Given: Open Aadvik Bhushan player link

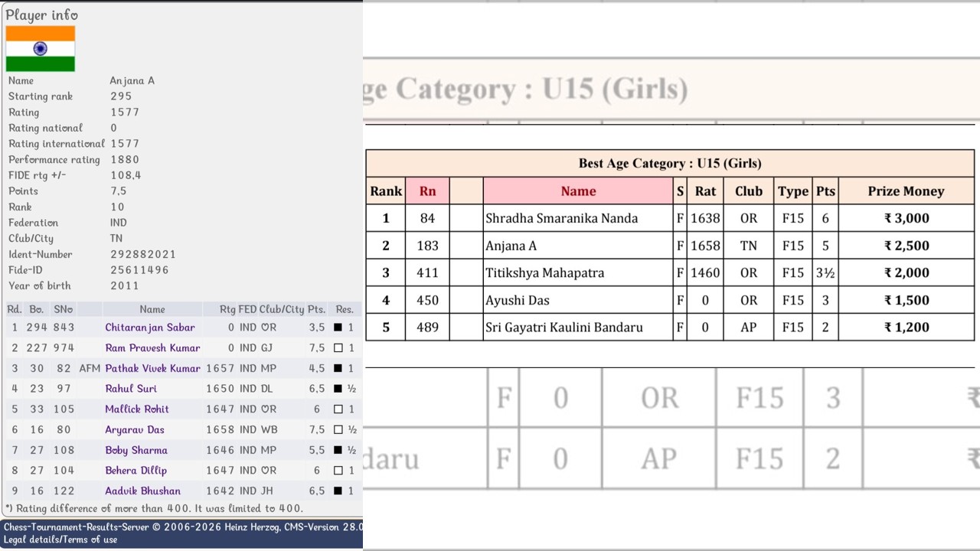Looking at the screenshot, I should point(143,491).
